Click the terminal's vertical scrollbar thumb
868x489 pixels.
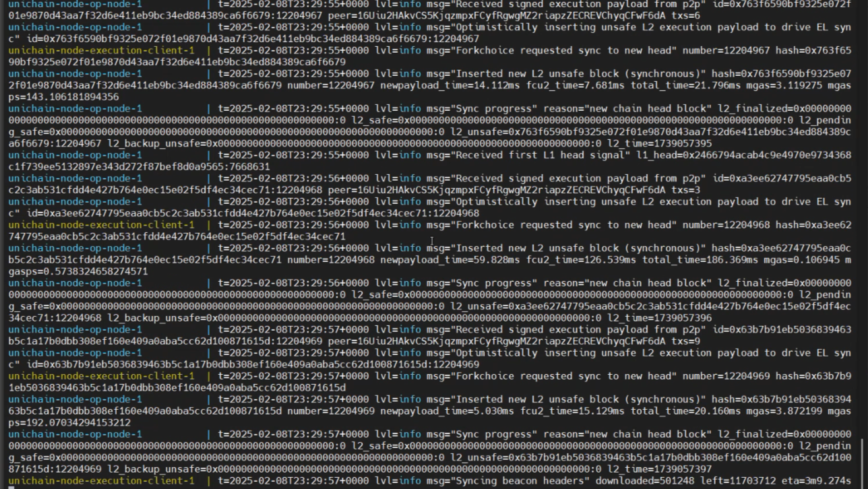tap(862, 463)
